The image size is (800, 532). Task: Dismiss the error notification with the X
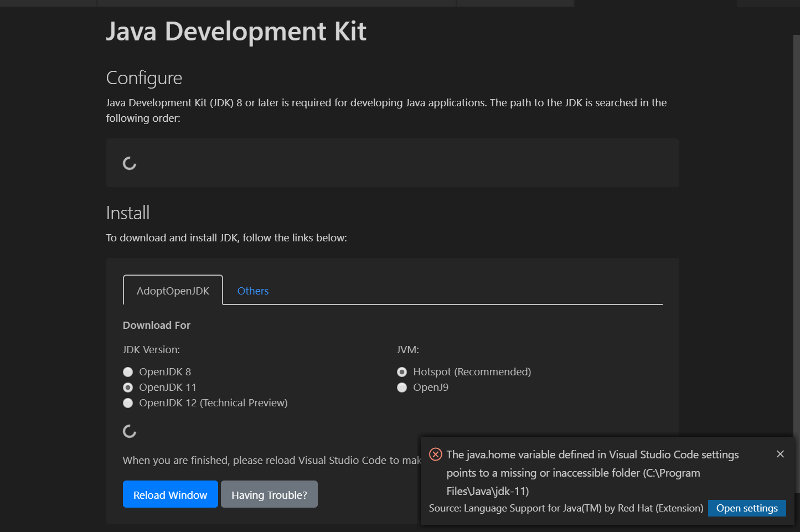click(780, 454)
